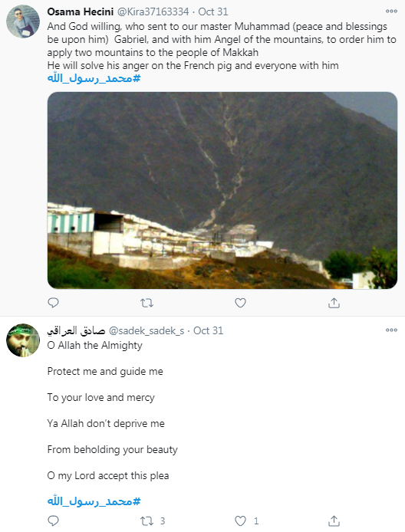The image size is (405, 532).
Task: Share Osama Hecini's tweet
Action: coord(334,303)
